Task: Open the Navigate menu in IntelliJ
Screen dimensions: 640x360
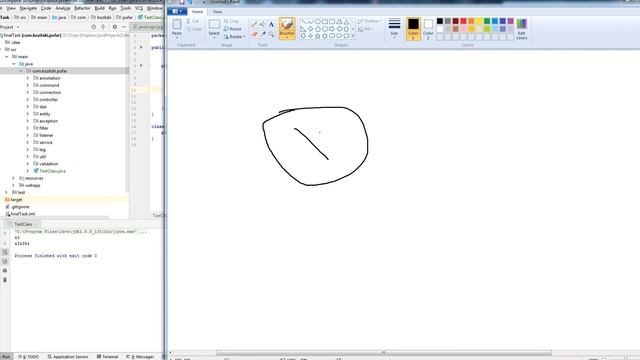Action: point(28,8)
